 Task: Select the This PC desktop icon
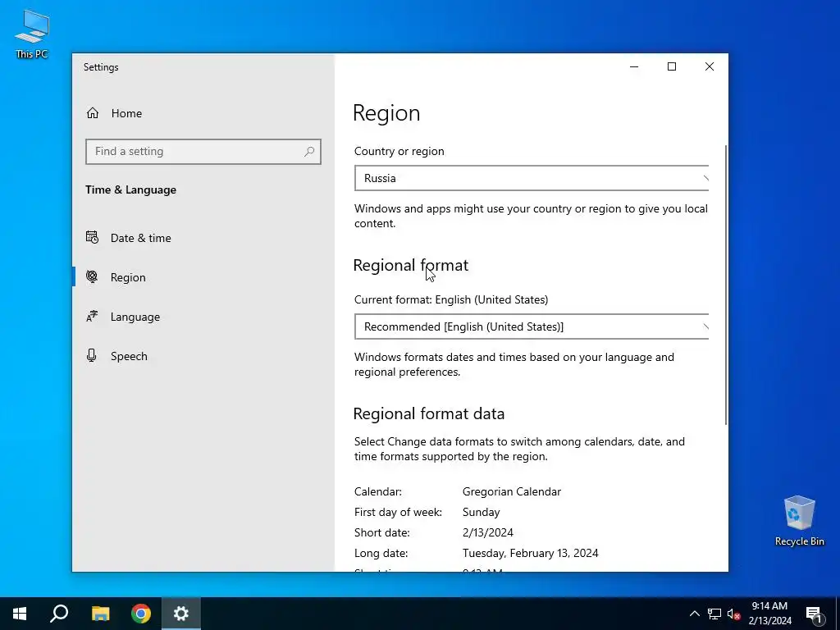(x=32, y=34)
